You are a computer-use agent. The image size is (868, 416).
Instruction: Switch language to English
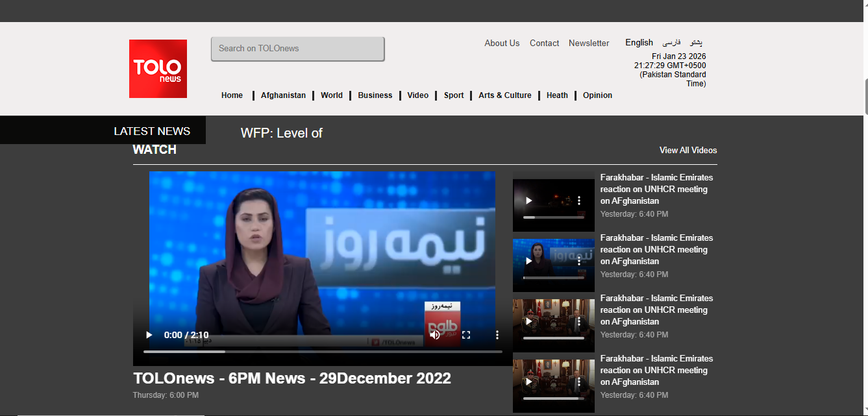[639, 43]
